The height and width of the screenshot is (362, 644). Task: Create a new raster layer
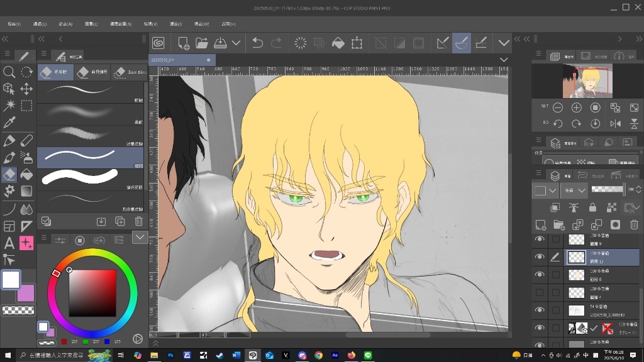(x=540, y=224)
